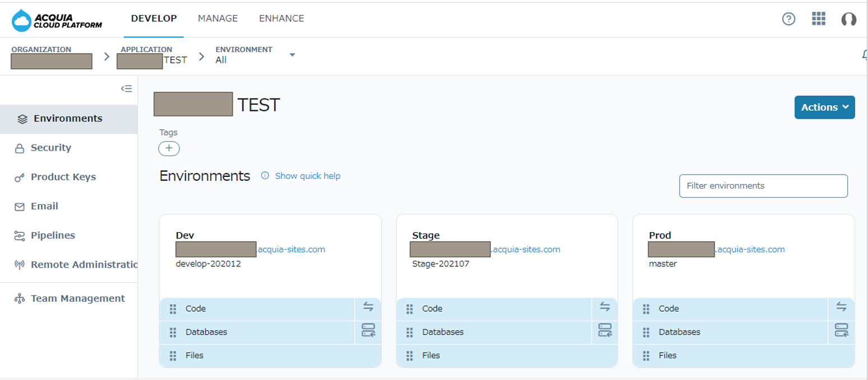Click the master branch label

point(663,264)
